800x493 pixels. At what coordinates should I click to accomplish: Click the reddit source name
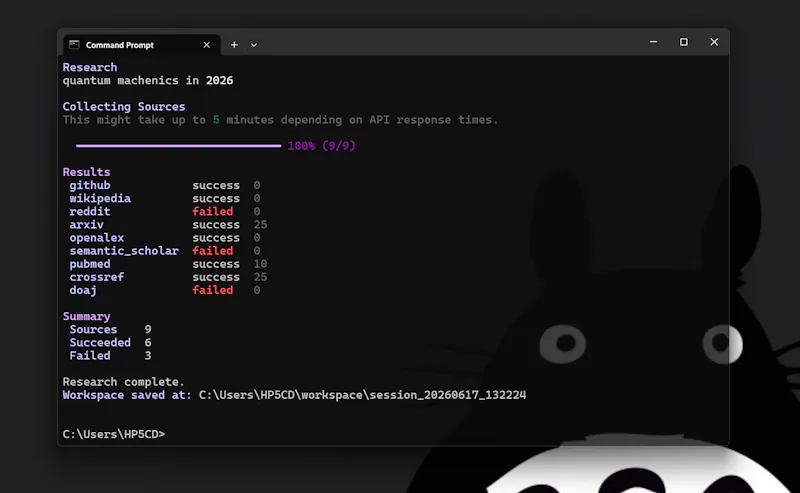[x=90, y=211]
